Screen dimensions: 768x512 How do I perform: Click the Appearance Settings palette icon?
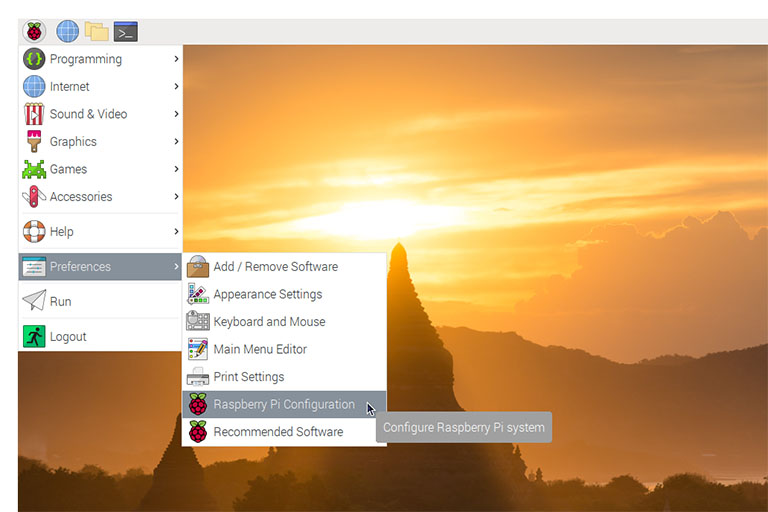[198, 294]
